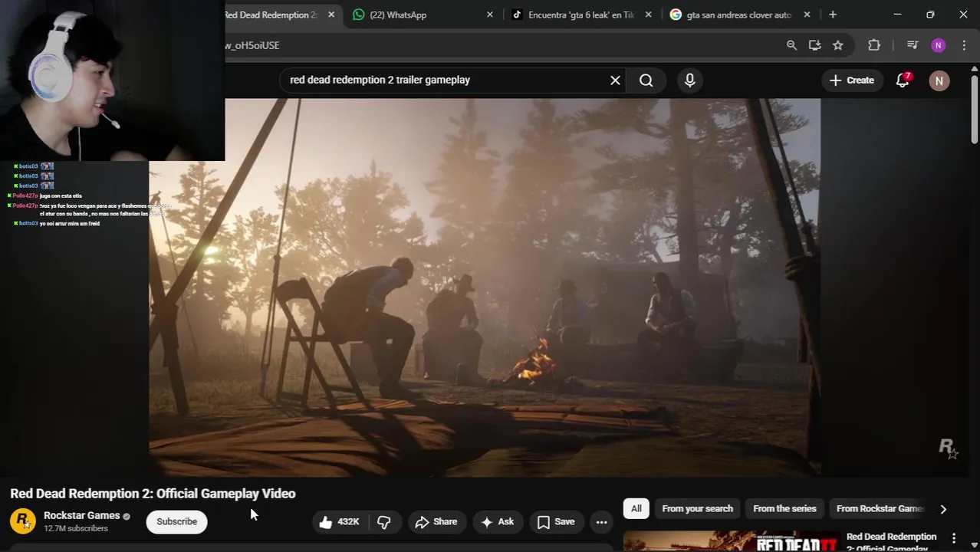This screenshot has height=552, width=980.
Task: Click the video title text
Action: [x=153, y=494]
